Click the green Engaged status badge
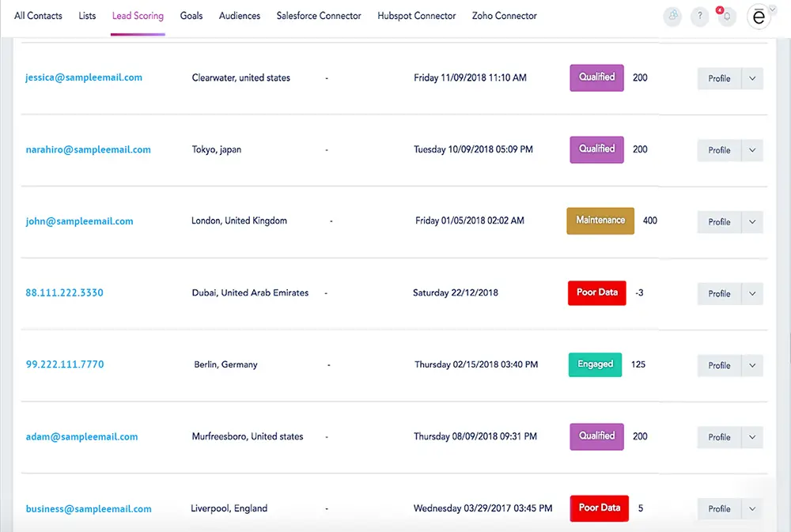 coord(595,364)
